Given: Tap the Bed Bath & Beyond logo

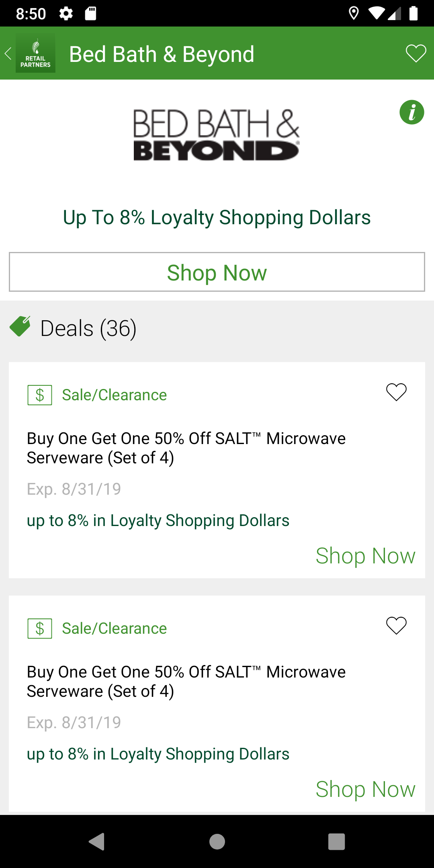Looking at the screenshot, I should click(x=217, y=135).
